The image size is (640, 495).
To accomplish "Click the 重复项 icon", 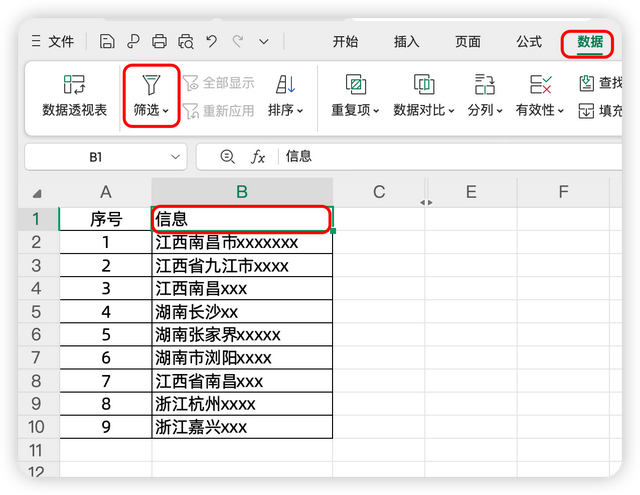I will 356,84.
